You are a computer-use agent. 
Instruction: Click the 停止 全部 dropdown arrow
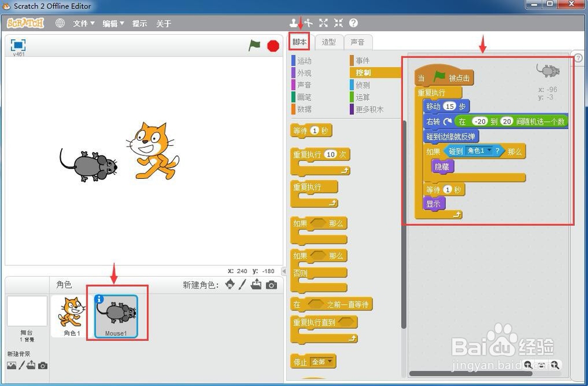coord(330,361)
